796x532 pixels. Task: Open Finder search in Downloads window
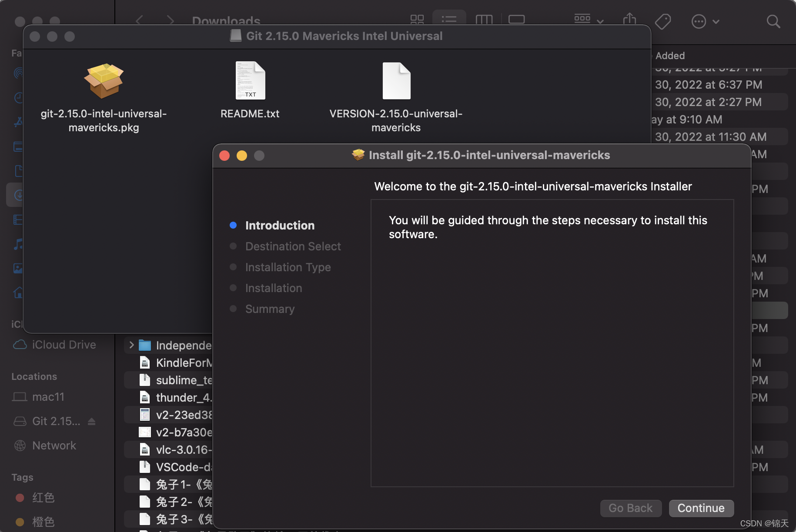773,21
